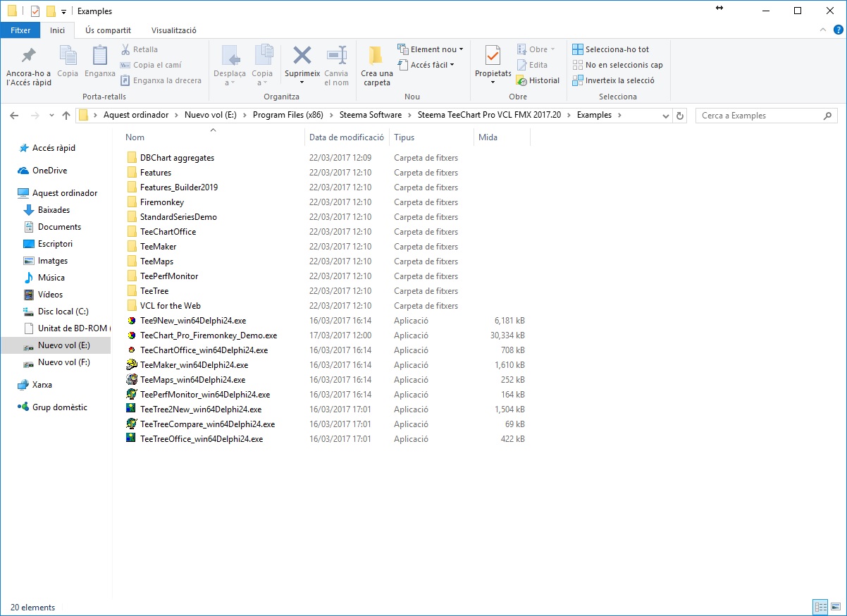The width and height of the screenshot is (847, 616).
Task: Select Grup domèstic in navigation pane
Action: [60, 407]
